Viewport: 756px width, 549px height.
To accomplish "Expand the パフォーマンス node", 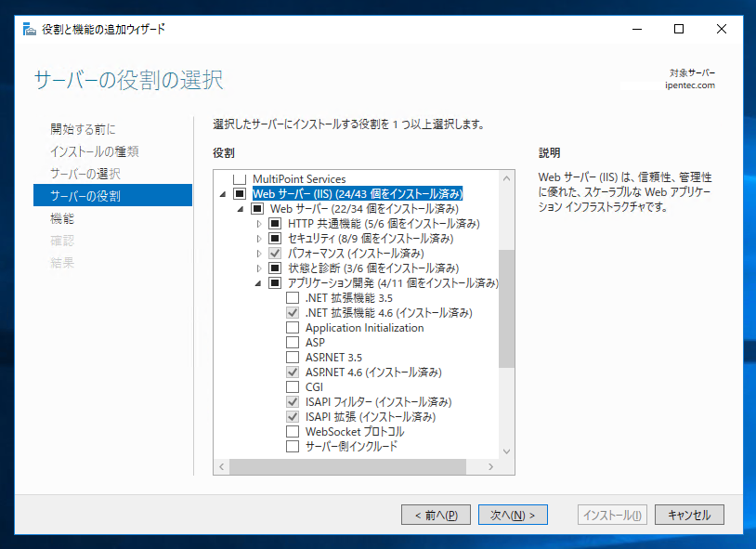I will click(x=259, y=254).
